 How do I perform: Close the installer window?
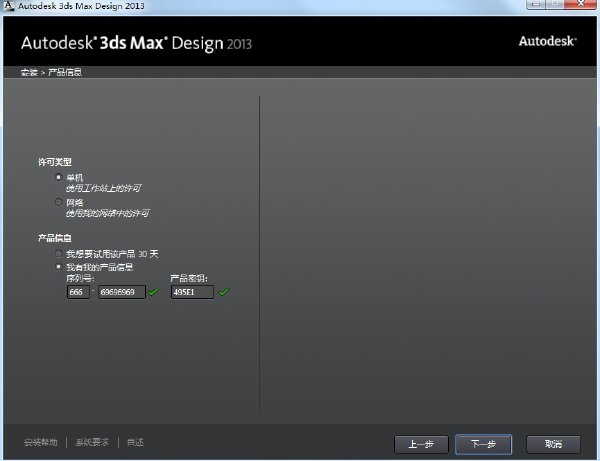pyautogui.click(x=580, y=4)
